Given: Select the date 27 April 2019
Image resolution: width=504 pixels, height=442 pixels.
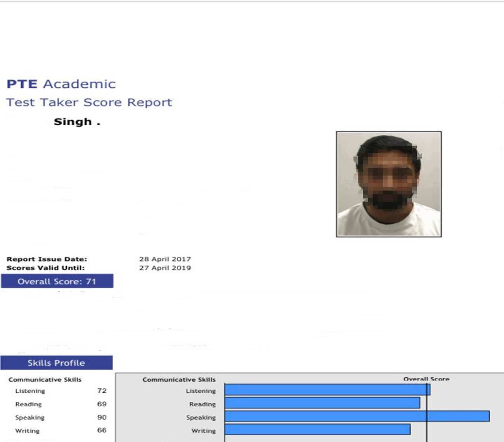Looking at the screenshot, I should pos(165,268).
